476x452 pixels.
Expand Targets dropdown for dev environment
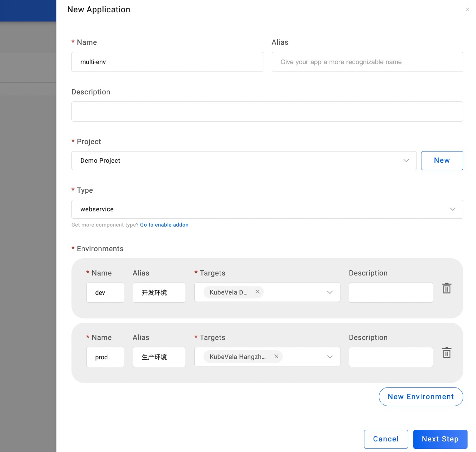point(330,292)
